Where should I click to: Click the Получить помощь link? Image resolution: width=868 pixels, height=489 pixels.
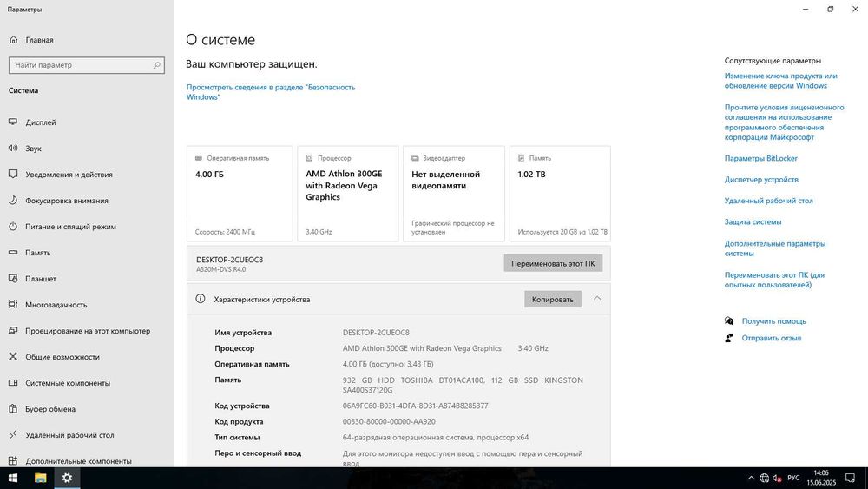click(x=774, y=321)
